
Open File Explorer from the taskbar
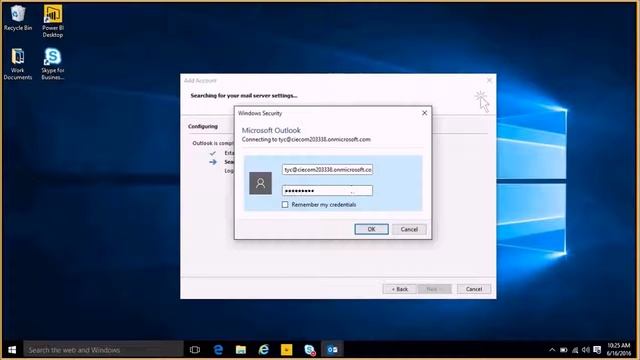[x=241, y=350]
